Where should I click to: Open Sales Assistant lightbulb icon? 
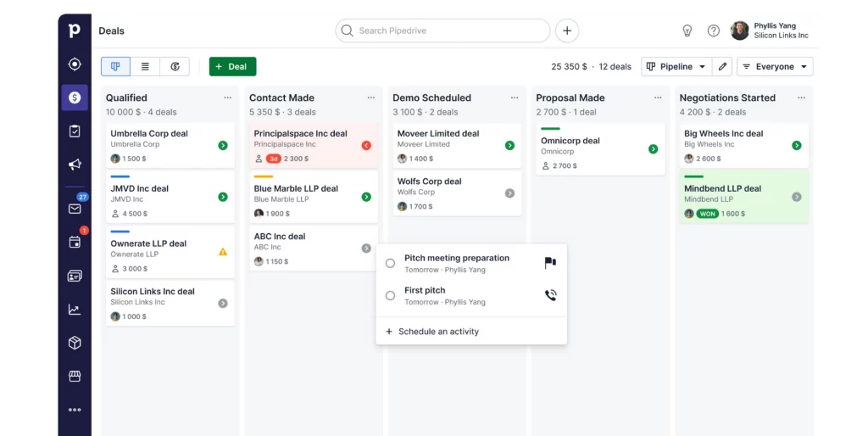point(687,31)
